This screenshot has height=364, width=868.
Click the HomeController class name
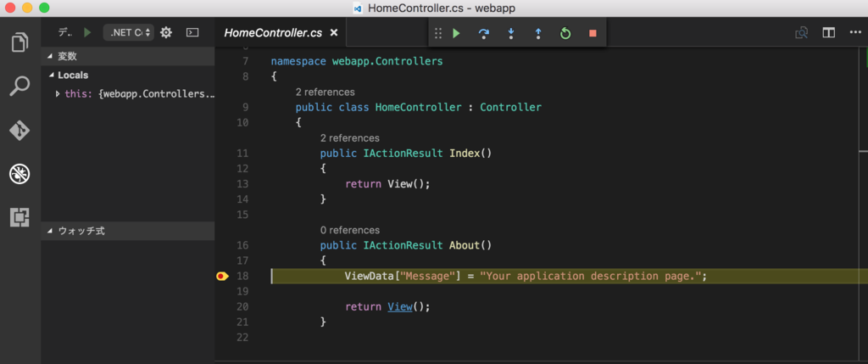click(418, 108)
